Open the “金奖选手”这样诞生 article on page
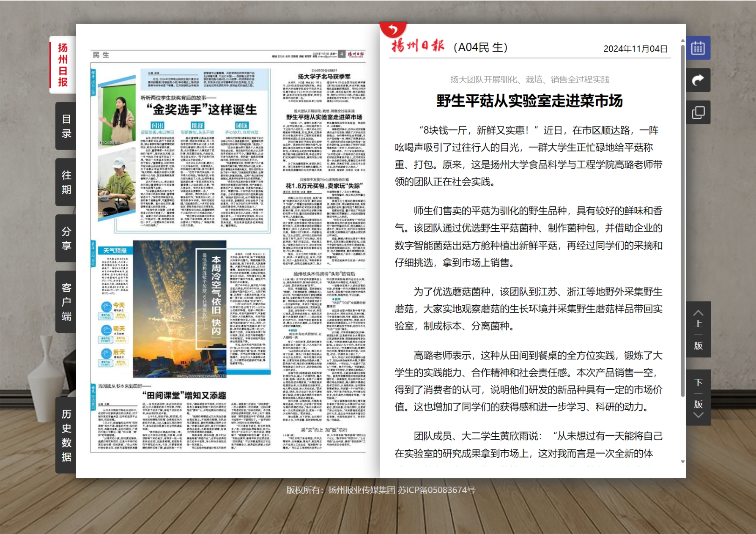The height and width of the screenshot is (534, 756). click(x=201, y=110)
